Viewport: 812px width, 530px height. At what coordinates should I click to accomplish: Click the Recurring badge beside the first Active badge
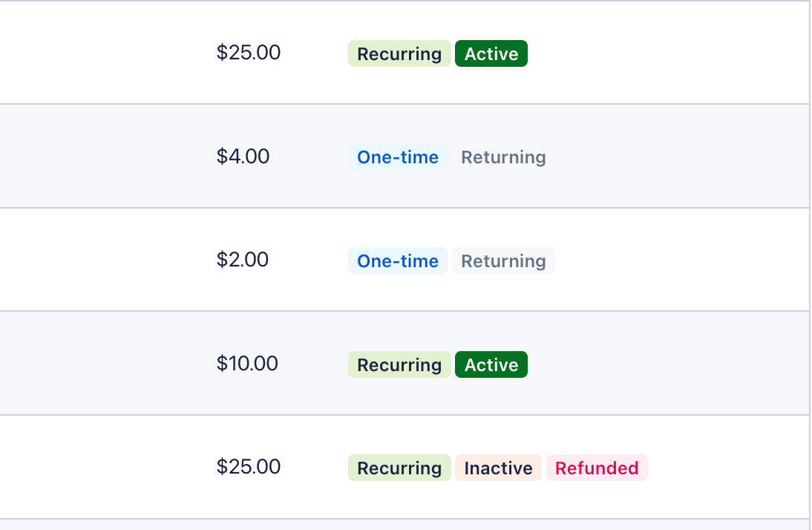tap(399, 54)
